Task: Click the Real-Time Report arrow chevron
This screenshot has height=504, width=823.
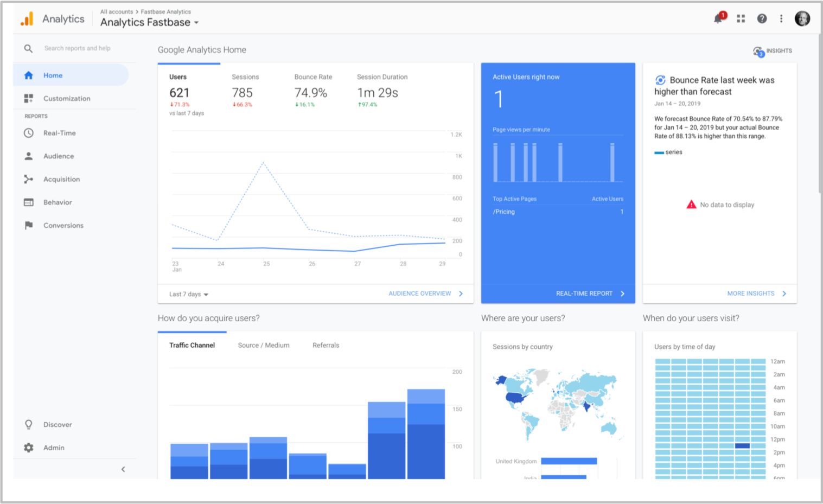Action: point(622,294)
